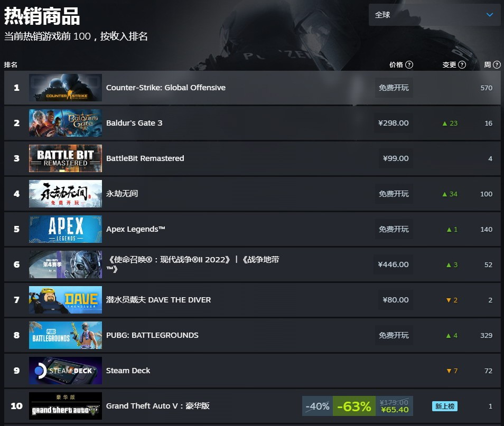Screen dimensions: 504x426
Task: Click the ¥80.00 price for Dave the Diver
Action: click(x=396, y=300)
